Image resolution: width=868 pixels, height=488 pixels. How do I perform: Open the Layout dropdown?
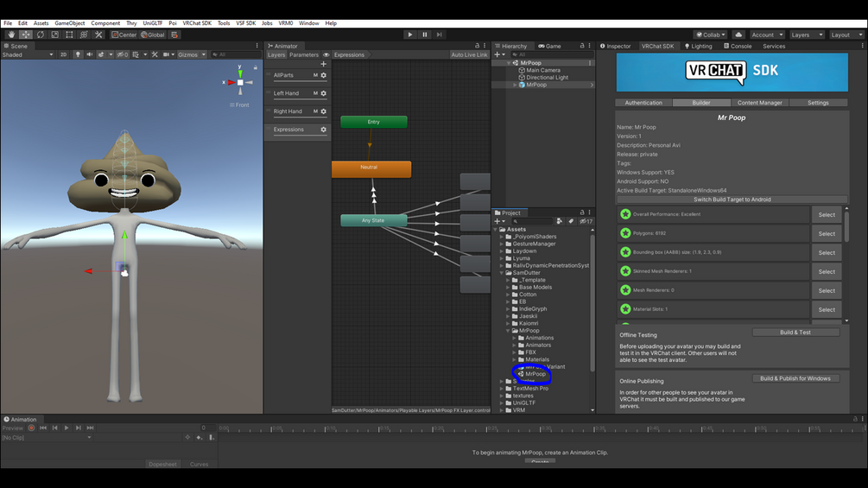point(846,35)
